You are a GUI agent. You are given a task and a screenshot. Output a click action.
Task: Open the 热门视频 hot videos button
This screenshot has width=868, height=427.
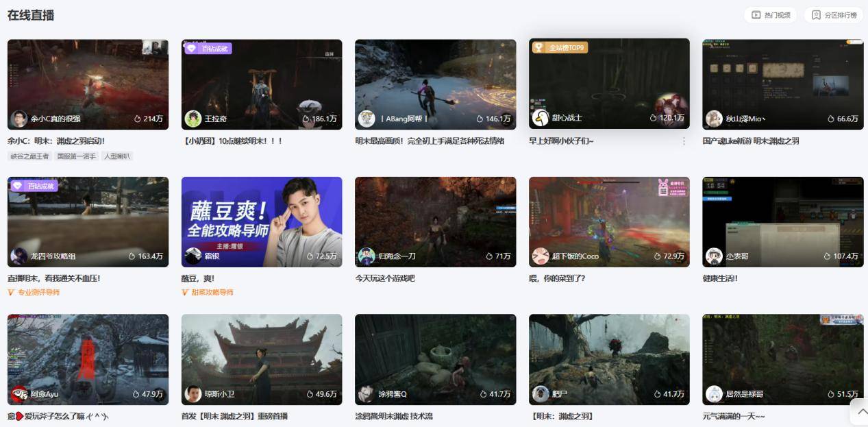pos(771,15)
